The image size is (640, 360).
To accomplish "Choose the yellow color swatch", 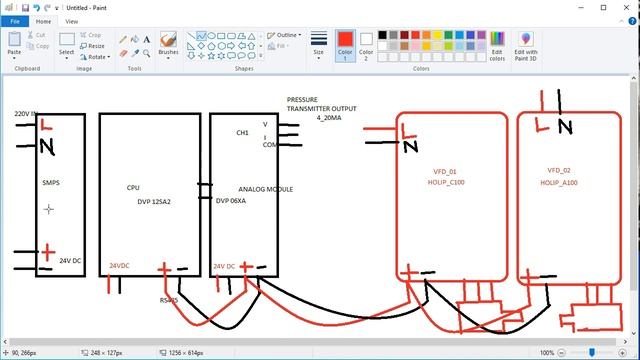I will coord(438,35).
